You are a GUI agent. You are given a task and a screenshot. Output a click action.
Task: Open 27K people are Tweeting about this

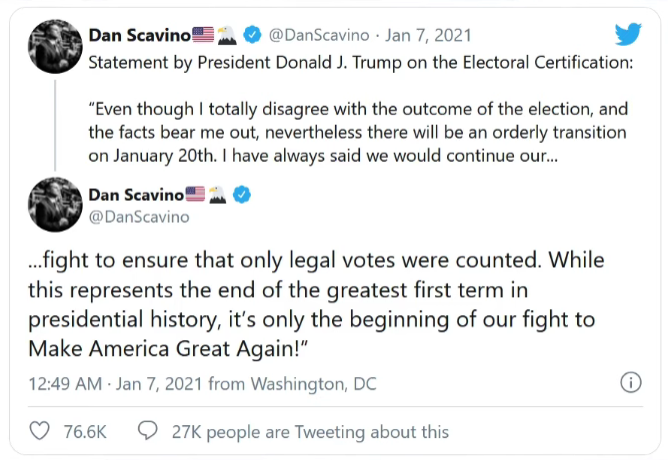(x=310, y=432)
